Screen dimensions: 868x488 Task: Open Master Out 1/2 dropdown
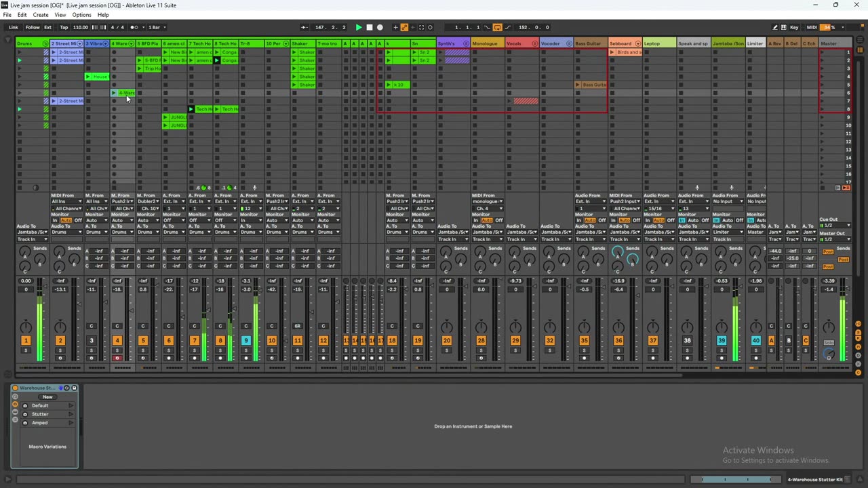point(835,239)
